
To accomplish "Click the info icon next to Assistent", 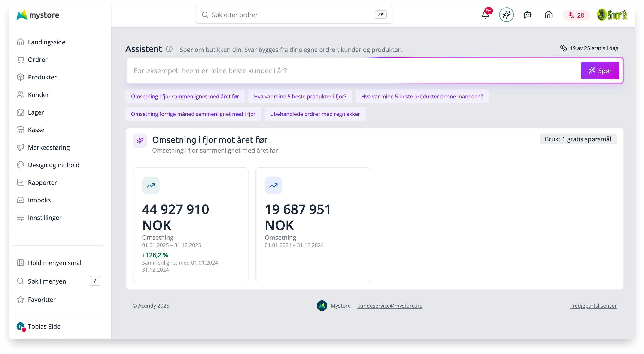I will pyautogui.click(x=169, y=49).
